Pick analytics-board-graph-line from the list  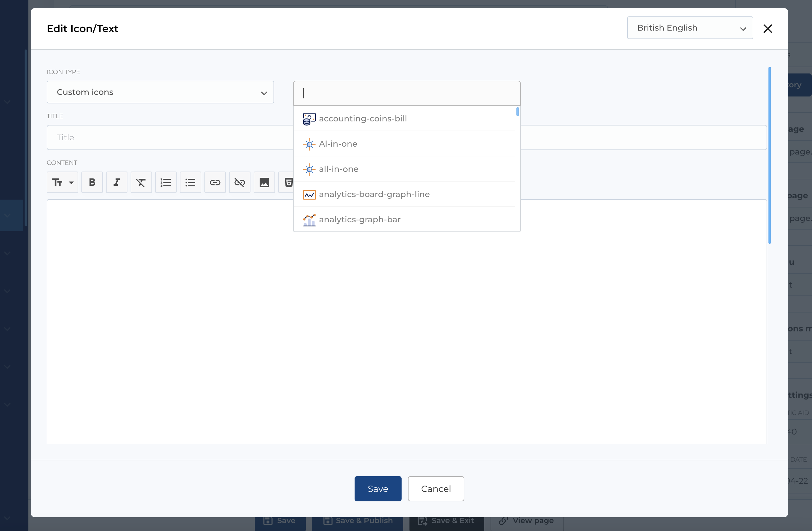[x=374, y=194]
